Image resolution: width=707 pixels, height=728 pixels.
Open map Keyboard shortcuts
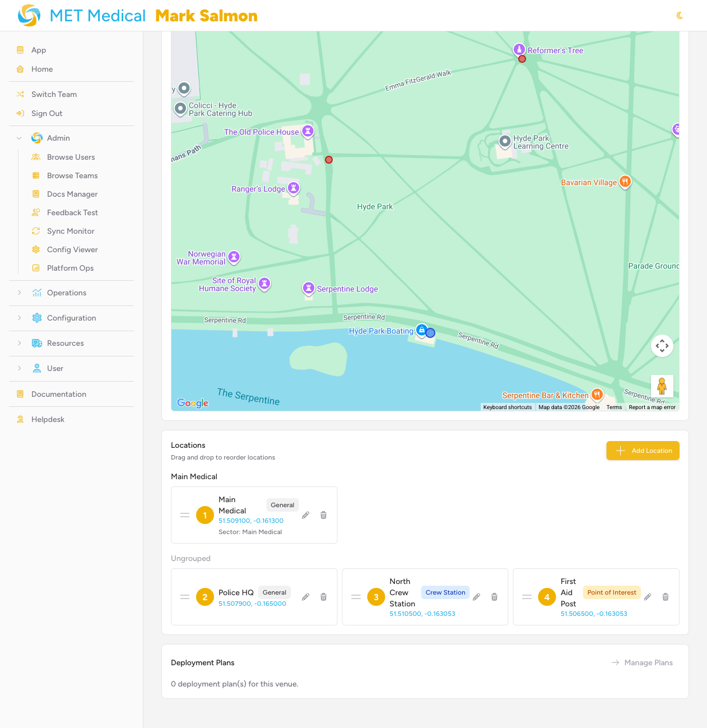click(508, 407)
